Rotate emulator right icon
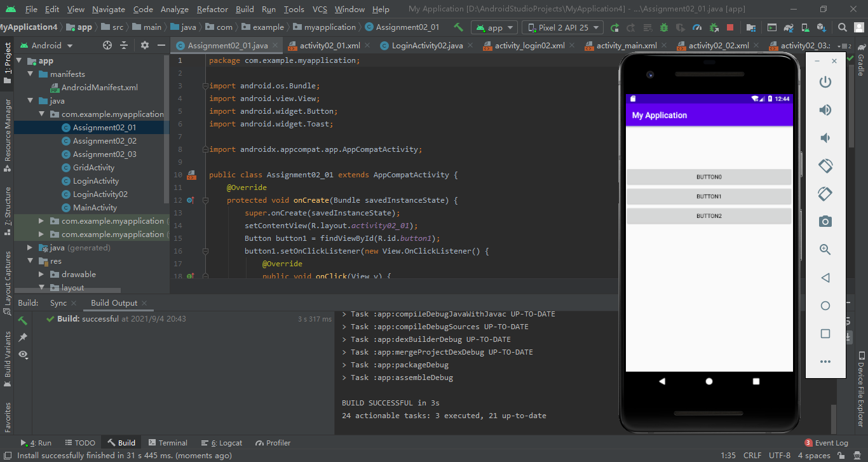The width and height of the screenshot is (868, 462). pyautogui.click(x=825, y=194)
